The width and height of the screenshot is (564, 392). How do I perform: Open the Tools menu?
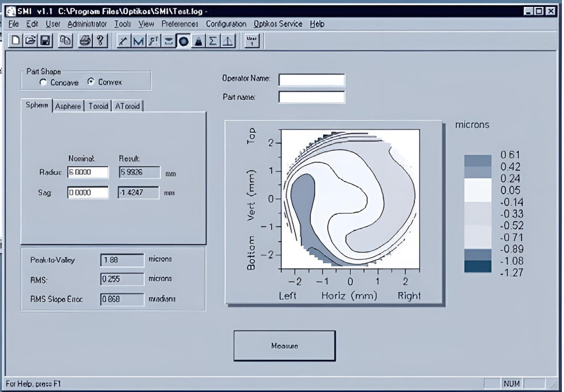(123, 24)
